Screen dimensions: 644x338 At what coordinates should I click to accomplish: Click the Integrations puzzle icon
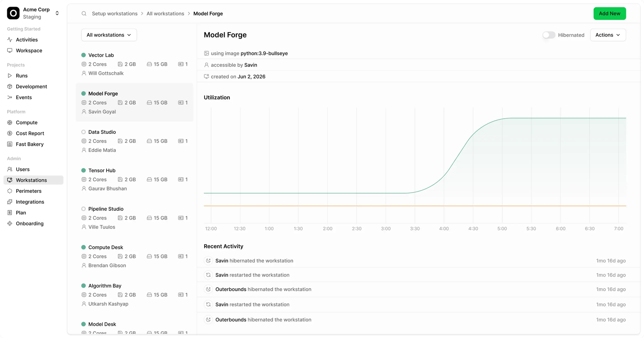point(10,202)
